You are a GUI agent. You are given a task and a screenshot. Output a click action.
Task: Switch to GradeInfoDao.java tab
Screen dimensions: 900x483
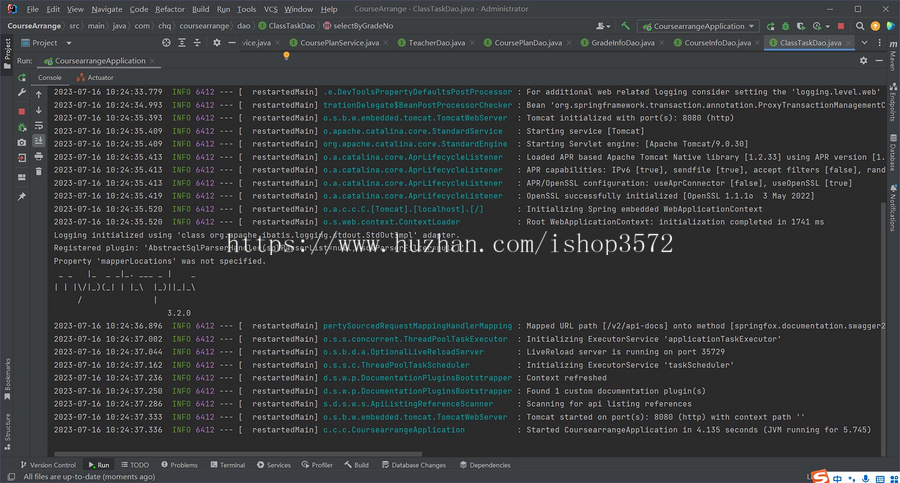click(x=622, y=42)
